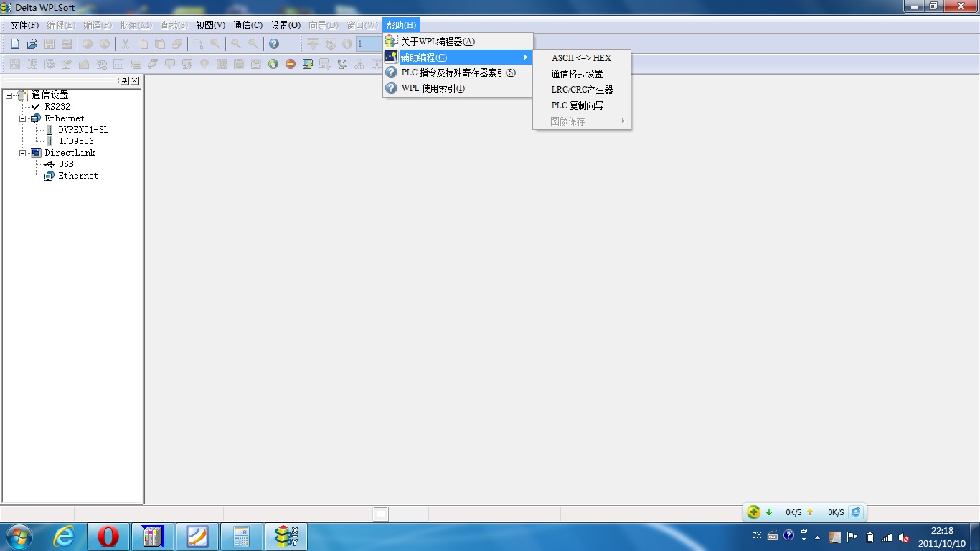Click the toolbar number input field
This screenshot has width=980, height=551.
coord(367,44)
